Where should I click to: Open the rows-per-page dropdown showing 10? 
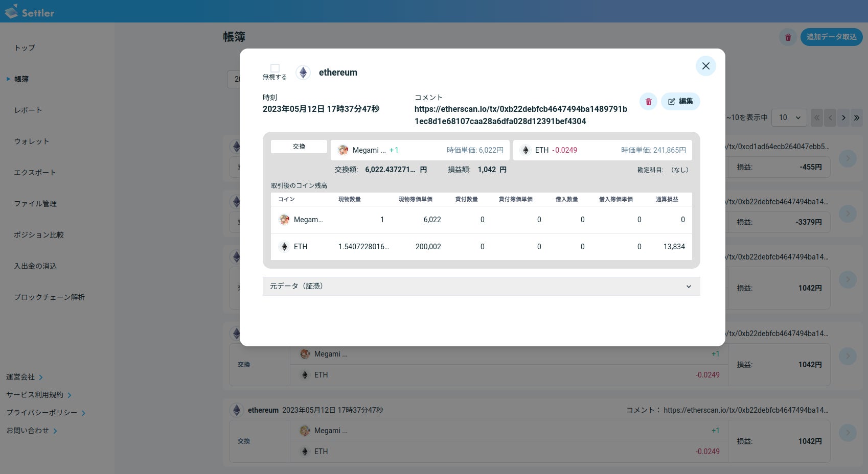tap(789, 117)
